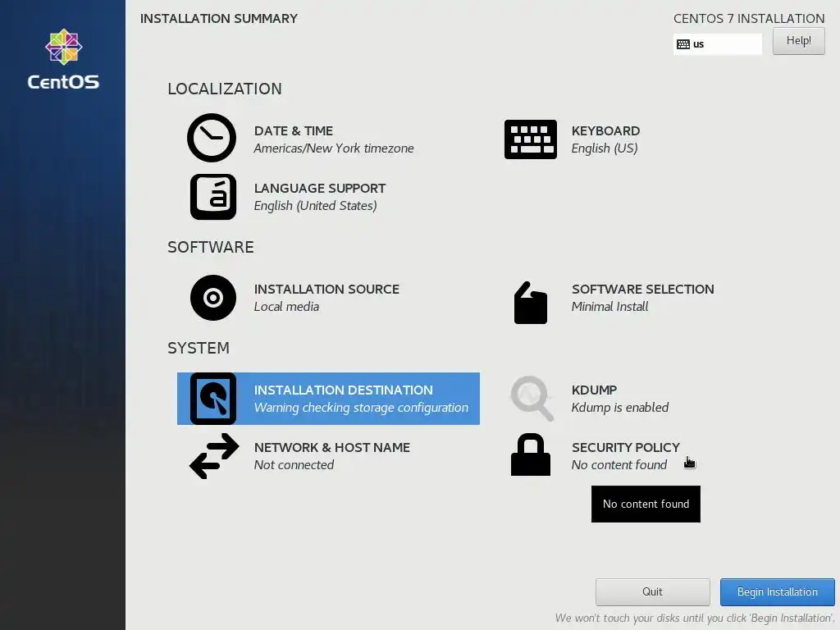
Task: Click 'Minimal Install' status text
Action: [x=609, y=307]
